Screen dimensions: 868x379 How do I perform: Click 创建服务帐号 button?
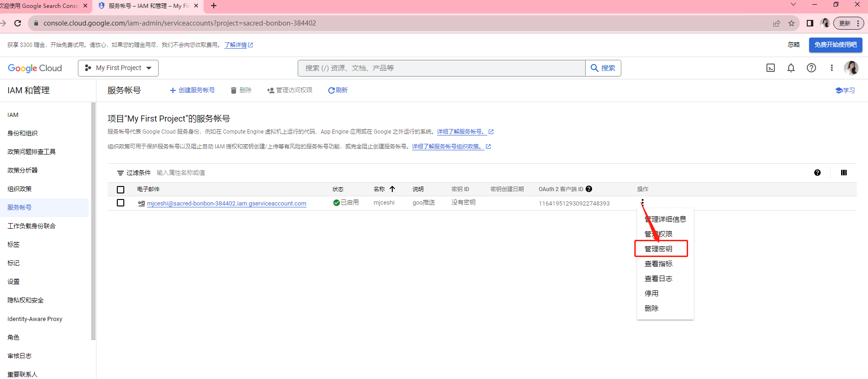pos(192,90)
